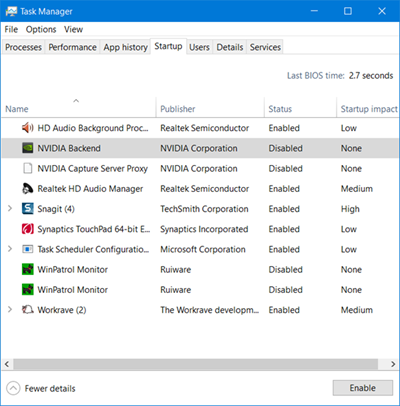
Task: Click the High startup impact cell
Action: pyautogui.click(x=350, y=209)
